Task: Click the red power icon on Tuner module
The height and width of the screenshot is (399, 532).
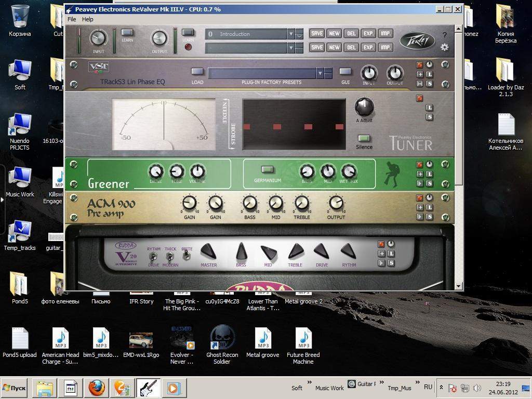Action: (419, 98)
